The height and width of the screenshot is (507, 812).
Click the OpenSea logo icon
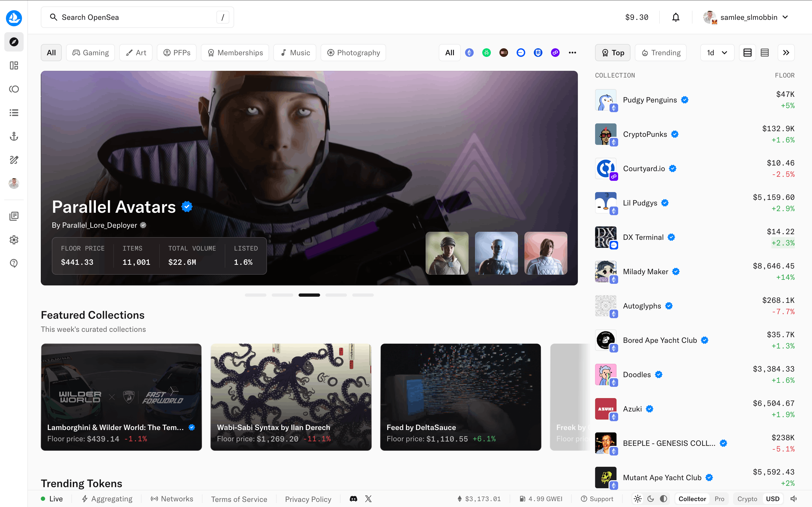pyautogui.click(x=14, y=17)
